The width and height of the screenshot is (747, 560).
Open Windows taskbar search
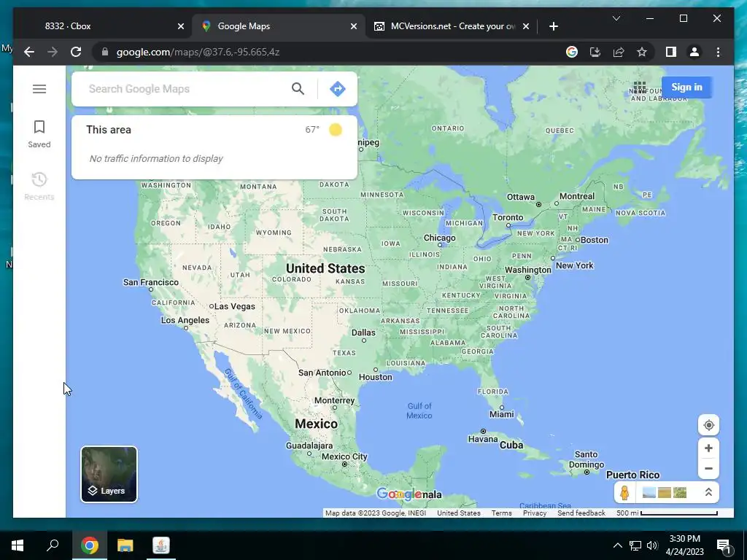53,545
